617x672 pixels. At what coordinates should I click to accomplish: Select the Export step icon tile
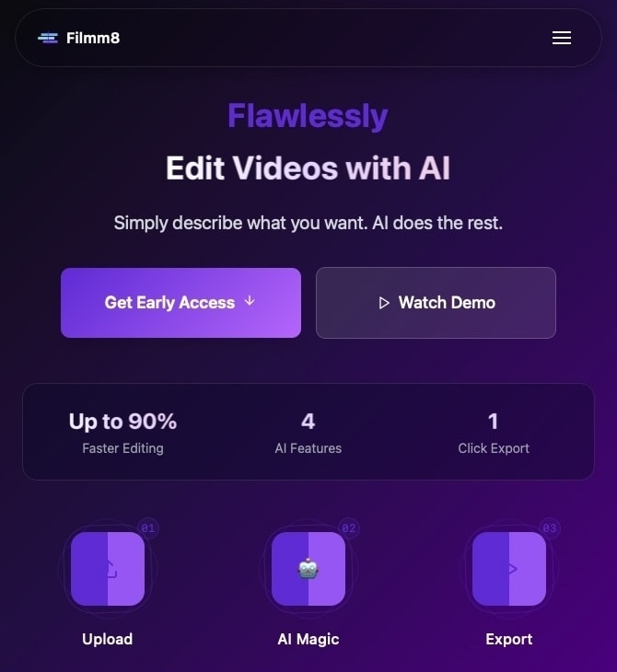pos(509,569)
